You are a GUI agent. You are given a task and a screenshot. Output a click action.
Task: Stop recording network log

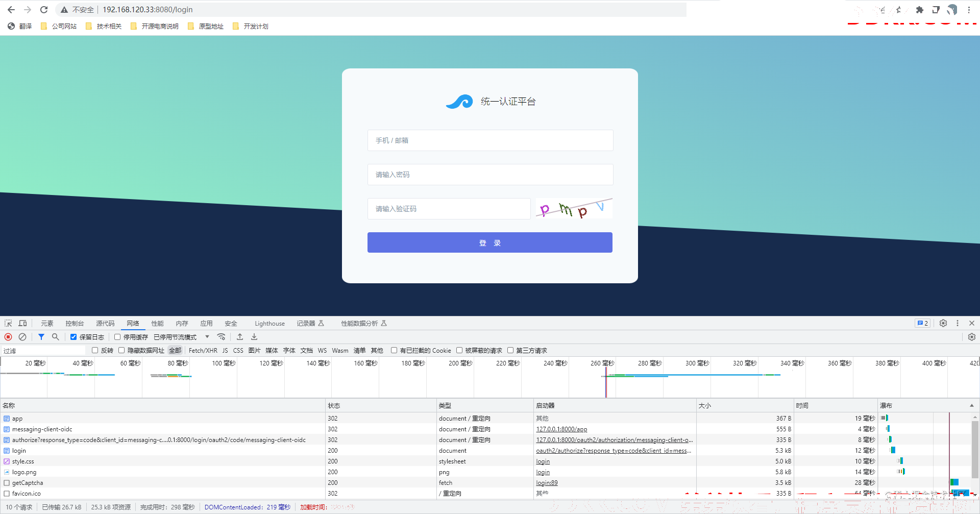coord(8,337)
